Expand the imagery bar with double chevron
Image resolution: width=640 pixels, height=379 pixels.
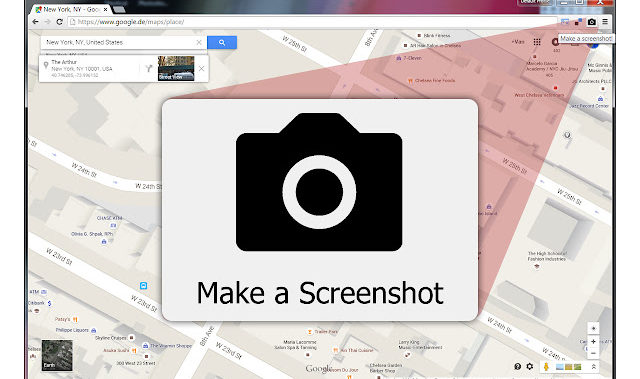(594, 367)
